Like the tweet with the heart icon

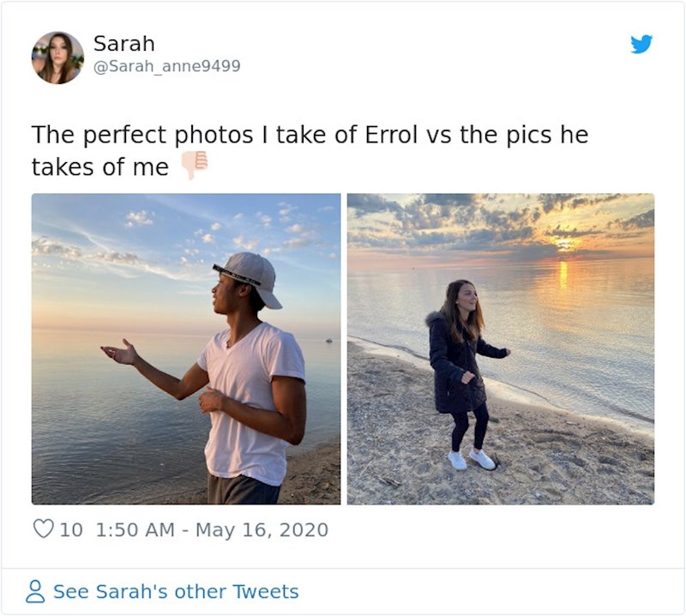(43, 529)
